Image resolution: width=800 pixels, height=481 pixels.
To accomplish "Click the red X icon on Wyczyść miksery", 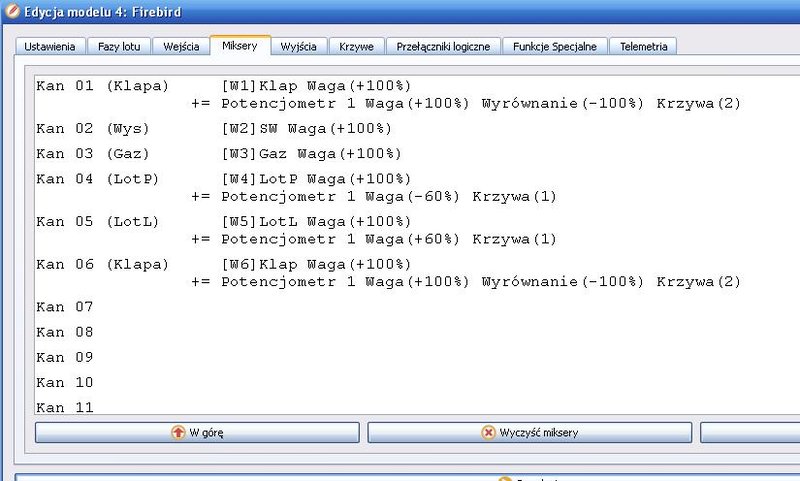I will pos(488,433).
